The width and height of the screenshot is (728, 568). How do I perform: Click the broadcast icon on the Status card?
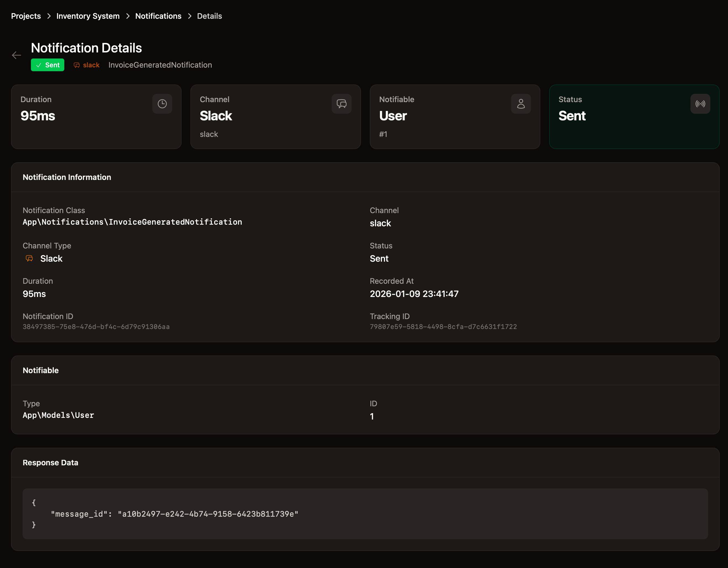pyautogui.click(x=700, y=104)
